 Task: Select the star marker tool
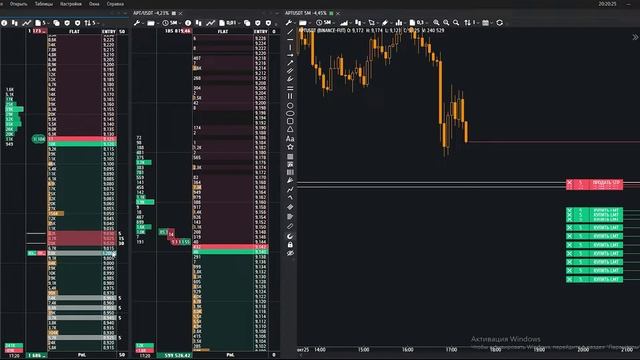click(x=290, y=147)
